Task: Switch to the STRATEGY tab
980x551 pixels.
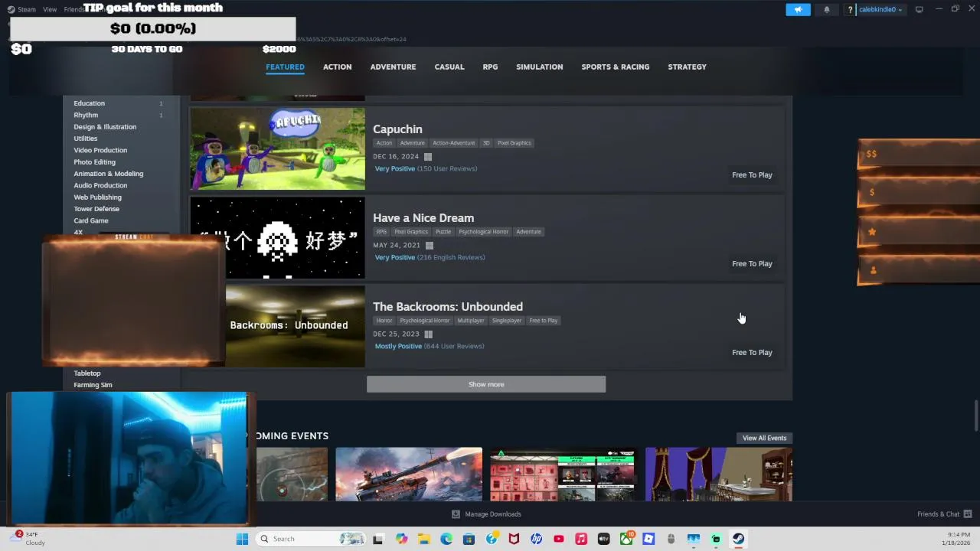Action: 687,67
